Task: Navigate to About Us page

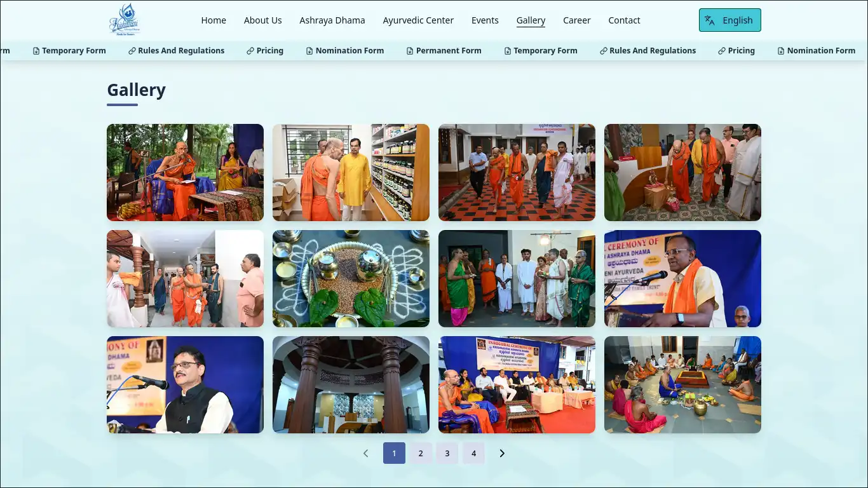Action: 262,20
